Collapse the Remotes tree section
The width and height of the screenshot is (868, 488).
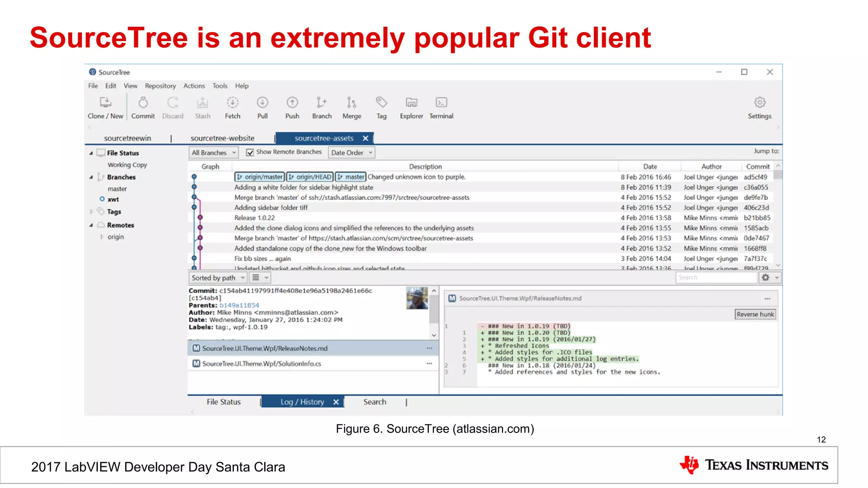[91, 225]
